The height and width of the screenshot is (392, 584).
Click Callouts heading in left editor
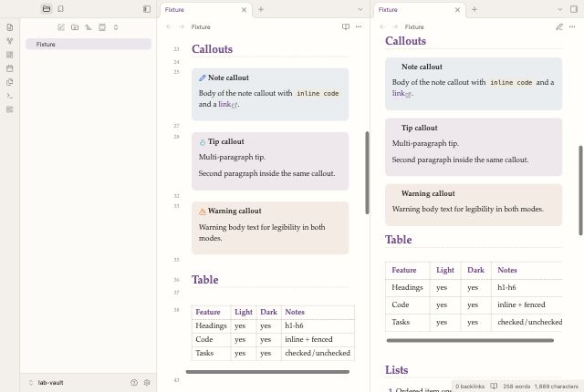(212, 49)
